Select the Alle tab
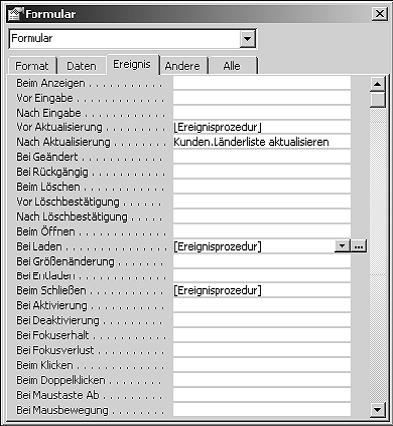 pyautogui.click(x=232, y=66)
